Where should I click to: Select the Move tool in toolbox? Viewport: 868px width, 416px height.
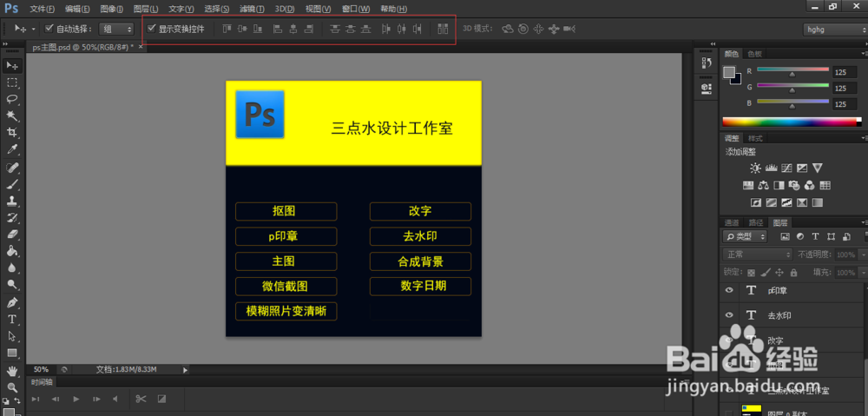(11, 66)
